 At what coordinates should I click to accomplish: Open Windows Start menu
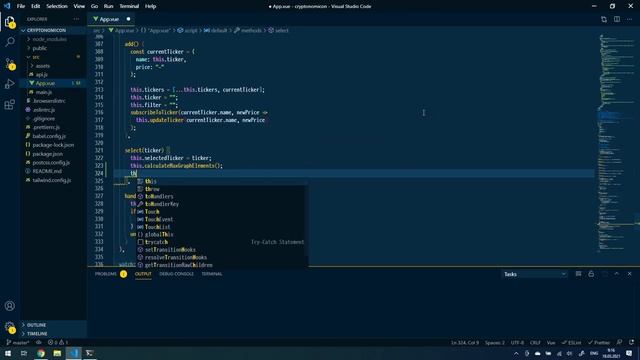(7, 353)
